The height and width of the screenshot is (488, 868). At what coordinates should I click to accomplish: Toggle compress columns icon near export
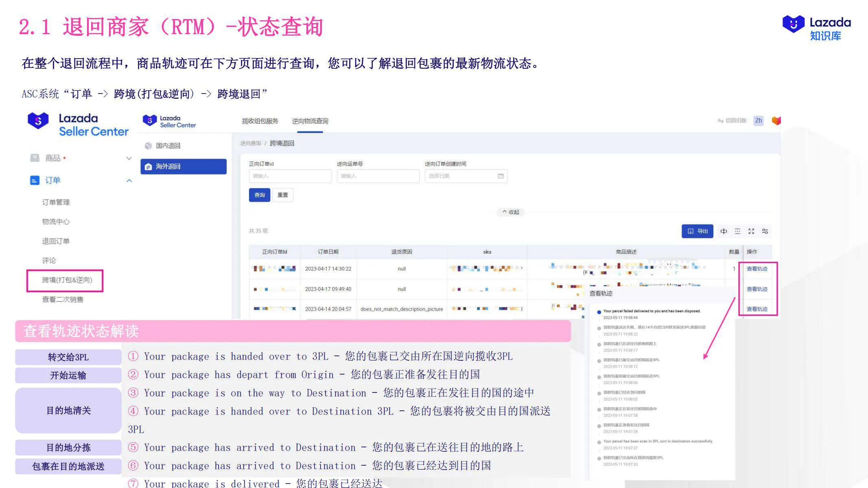coord(724,231)
